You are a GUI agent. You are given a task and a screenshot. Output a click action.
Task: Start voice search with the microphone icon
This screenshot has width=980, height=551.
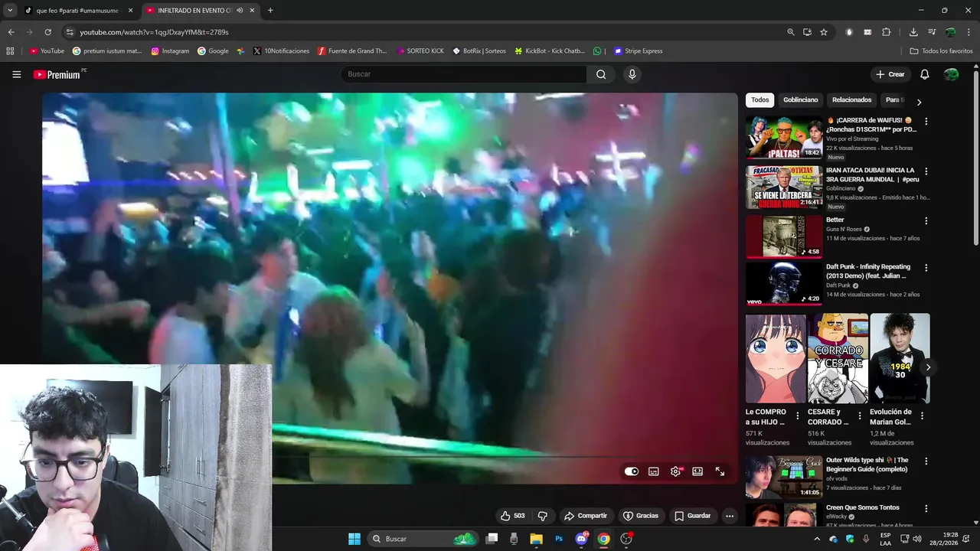coord(632,74)
